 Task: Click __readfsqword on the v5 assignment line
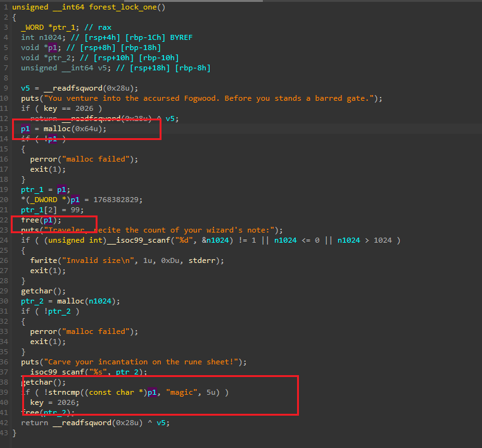73,88
